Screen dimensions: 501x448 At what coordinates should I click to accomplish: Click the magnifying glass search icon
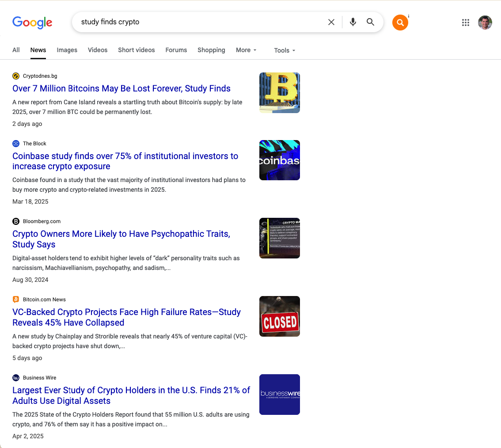point(371,22)
